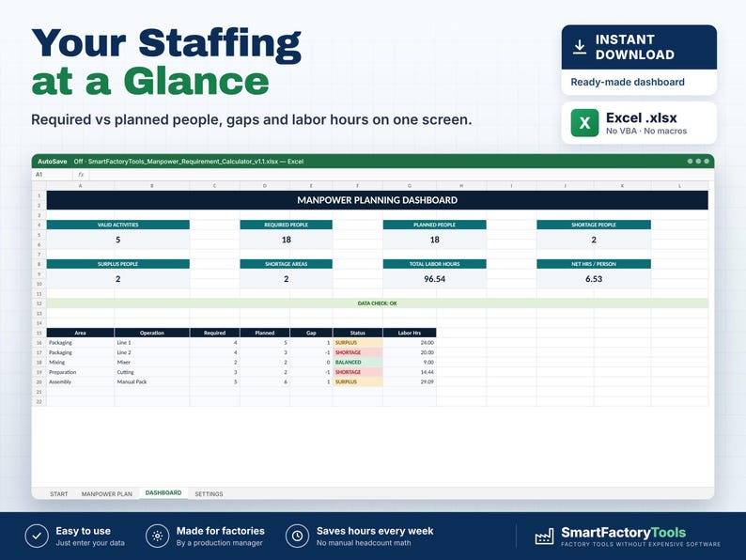Select the MANPOWER PLANNING DASHBOARD title cell

[378, 200]
